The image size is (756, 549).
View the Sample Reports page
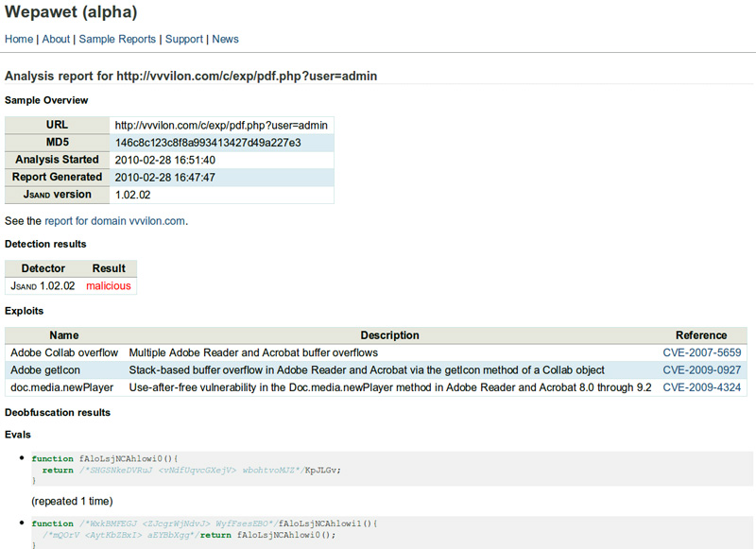(x=117, y=39)
